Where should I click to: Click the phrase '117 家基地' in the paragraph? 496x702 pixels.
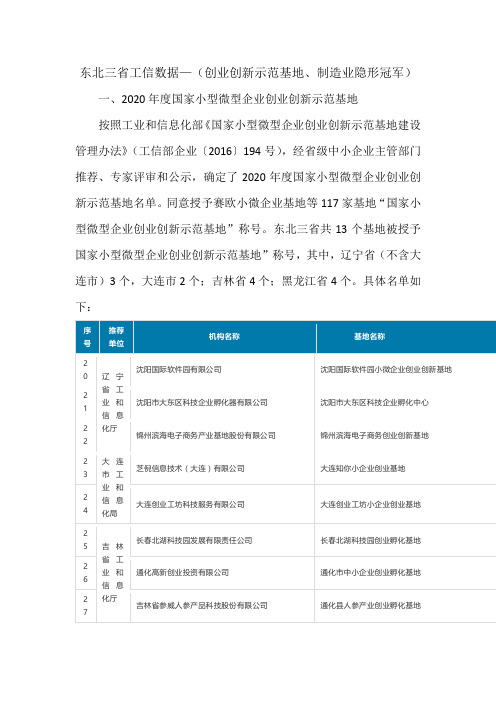click(349, 203)
